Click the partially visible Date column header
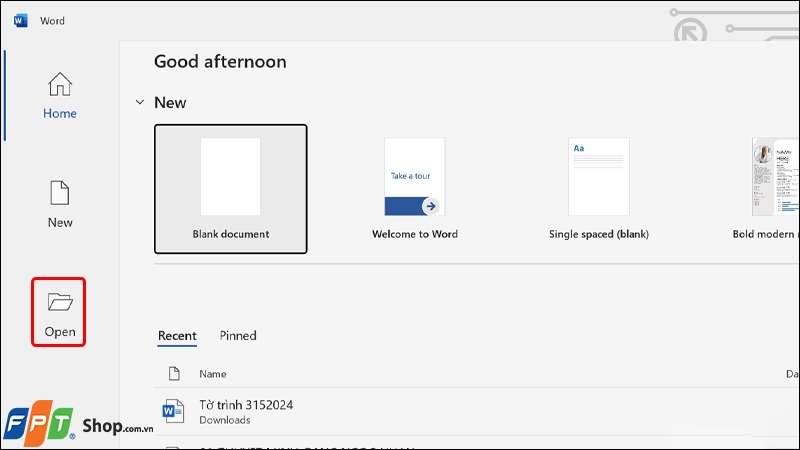The image size is (800, 450). coord(791,374)
